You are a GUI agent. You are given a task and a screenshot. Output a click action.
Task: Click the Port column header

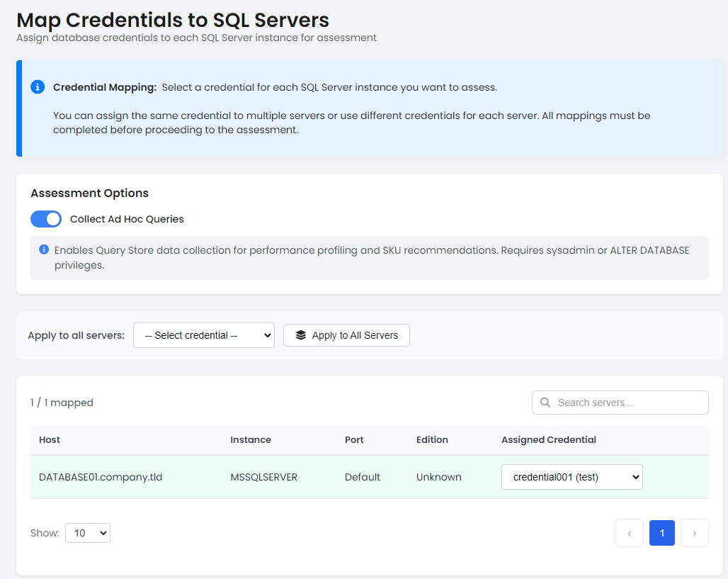(x=354, y=439)
